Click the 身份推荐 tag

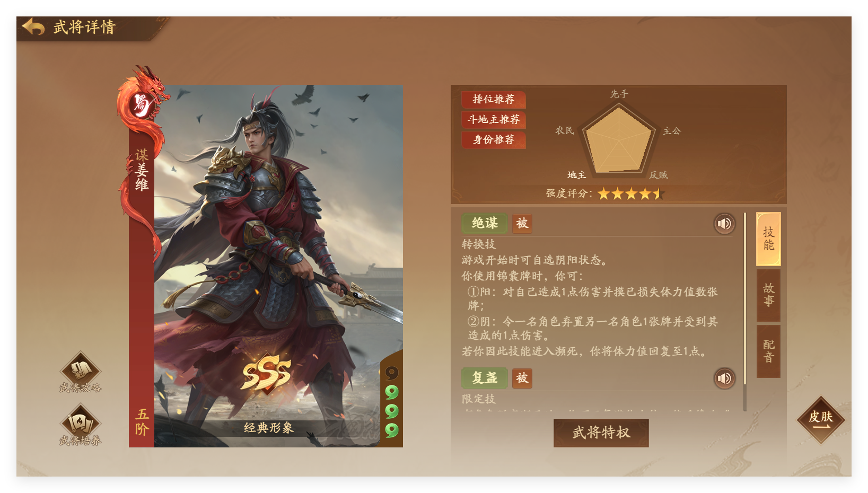click(494, 140)
